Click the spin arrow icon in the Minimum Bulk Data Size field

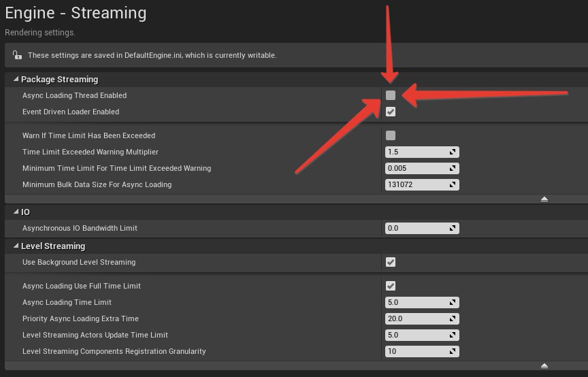click(453, 184)
